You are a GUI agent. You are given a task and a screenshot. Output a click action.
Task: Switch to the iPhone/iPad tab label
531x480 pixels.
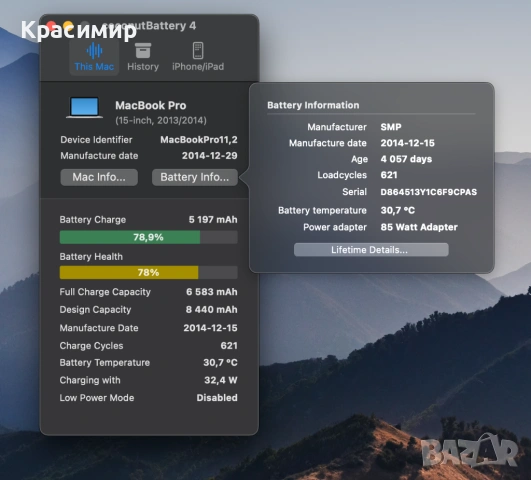pos(198,67)
